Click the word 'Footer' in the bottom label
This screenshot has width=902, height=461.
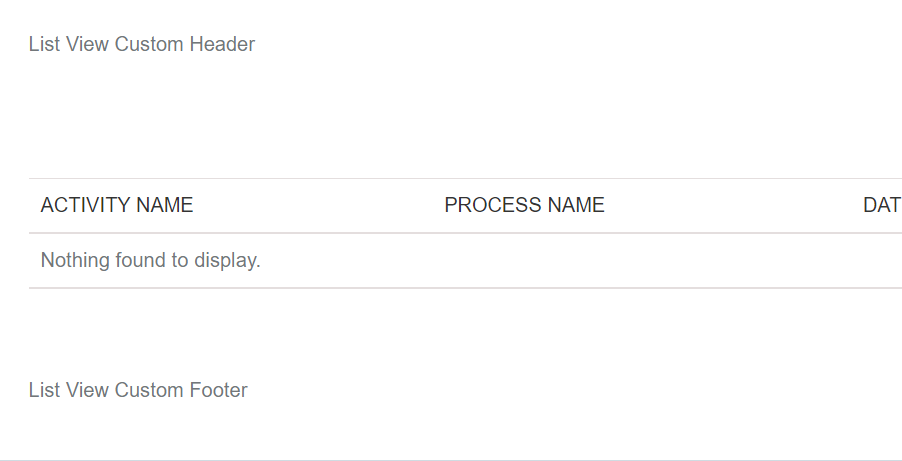pyautogui.click(x=219, y=390)
